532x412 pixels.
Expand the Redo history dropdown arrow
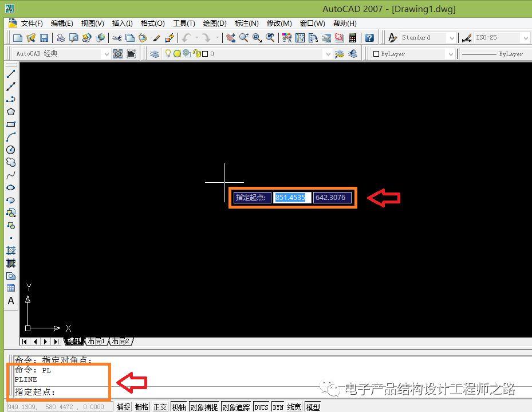click(217, 38)
